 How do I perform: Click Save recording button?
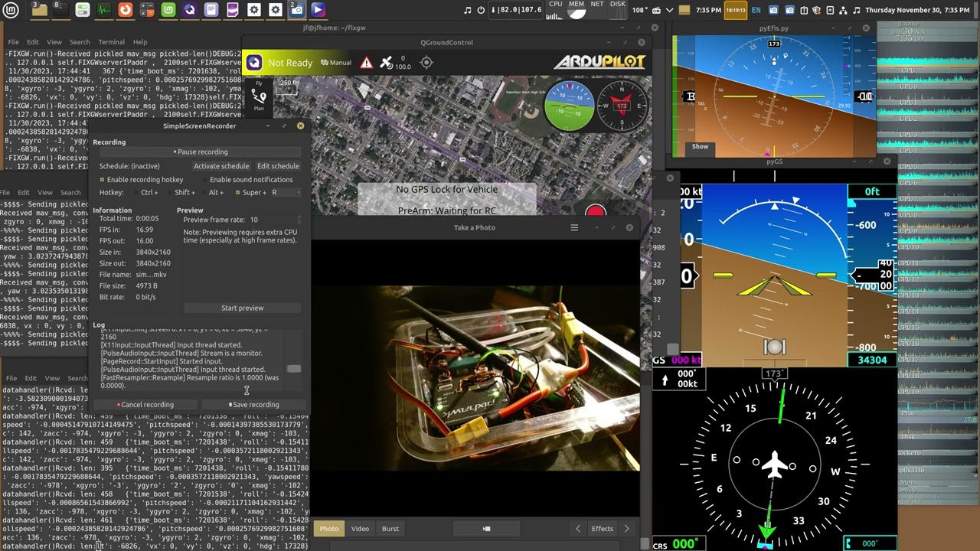tap(253, 405)
